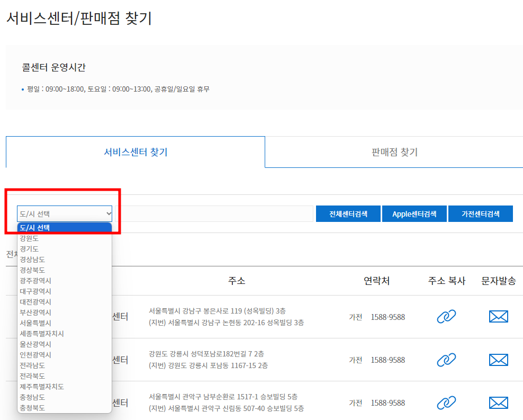This screenshot has height=420, width=523.
Task: Send SMS for the third listed center
Action: 498,402
